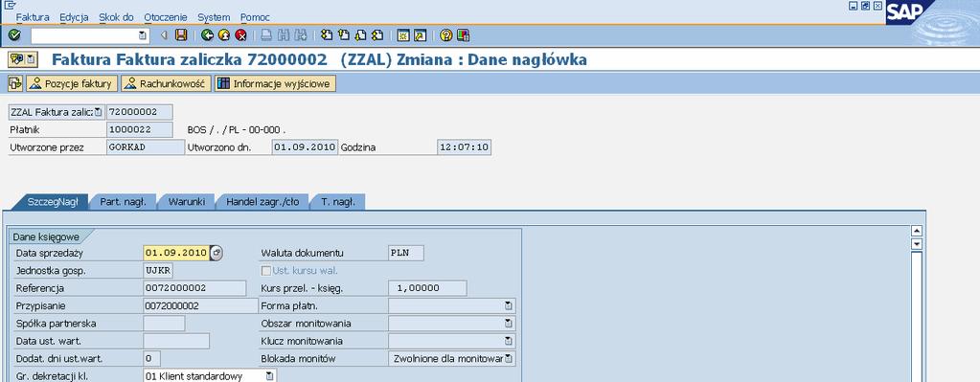Click the Waluta dokumentu field PLN
The width and height of the screenshot is (980, 382).
pyautogui.click(x=406, y=253)
